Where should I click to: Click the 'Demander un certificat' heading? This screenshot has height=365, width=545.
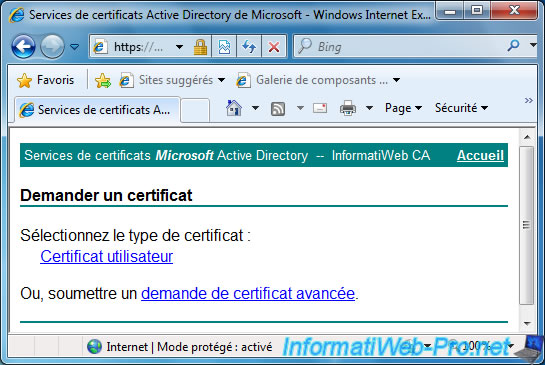pos(106,195)
